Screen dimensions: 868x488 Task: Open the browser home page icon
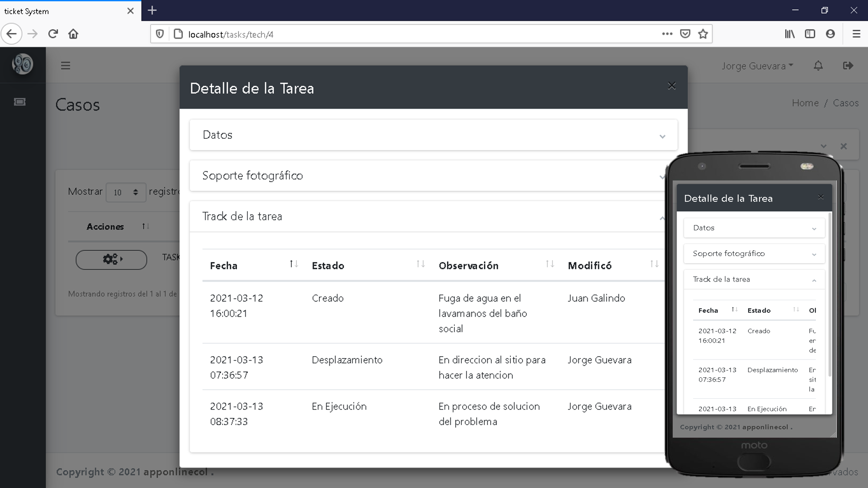(73, 34)
